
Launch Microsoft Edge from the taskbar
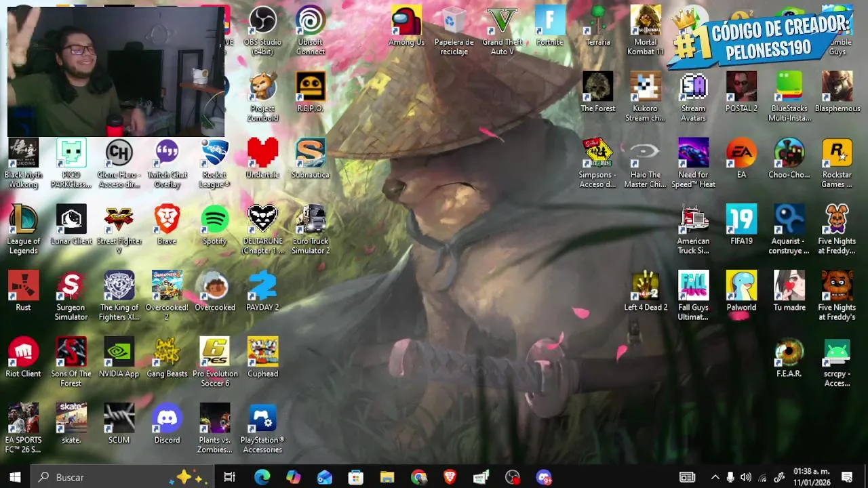[262, 477]
